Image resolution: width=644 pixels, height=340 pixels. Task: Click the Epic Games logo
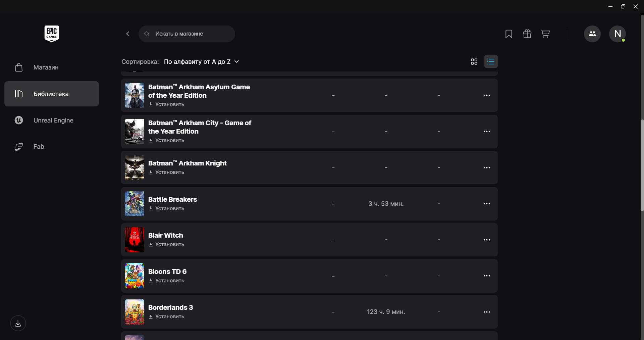(x=52, y=34)
